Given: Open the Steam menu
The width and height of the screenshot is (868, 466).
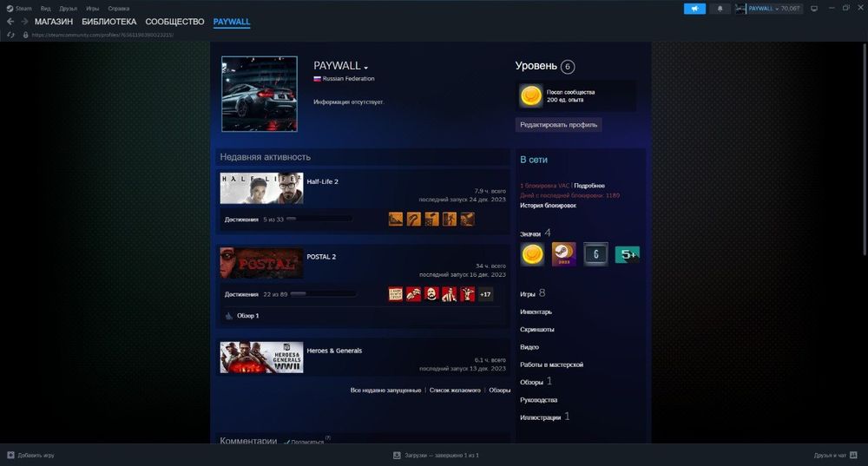Looking at the screenshot, I should (23, 9).
